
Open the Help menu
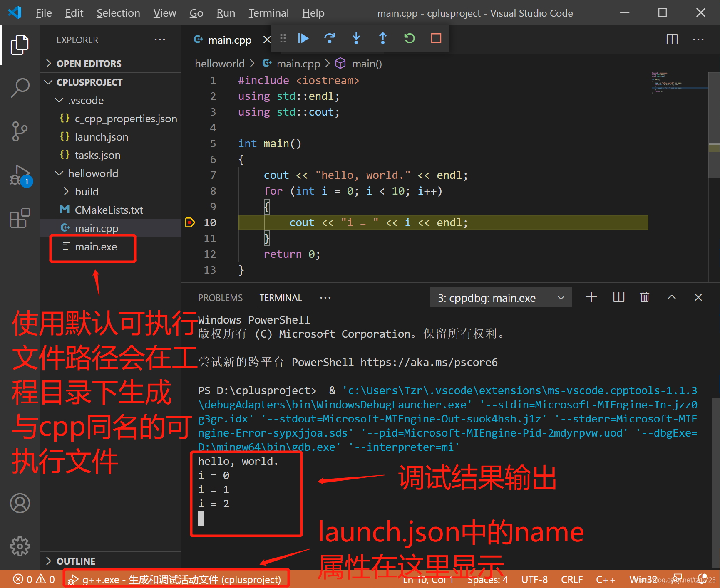pos(313,13)
